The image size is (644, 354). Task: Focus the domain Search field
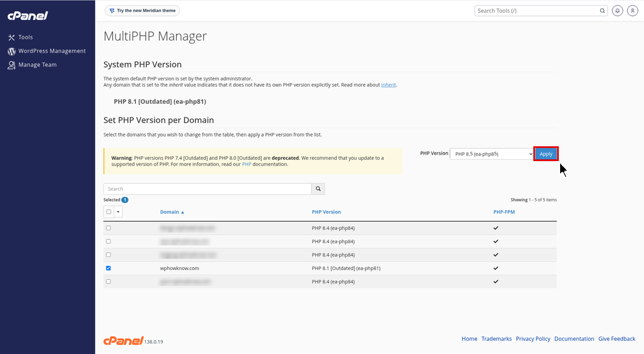click(x=207, y=189)
